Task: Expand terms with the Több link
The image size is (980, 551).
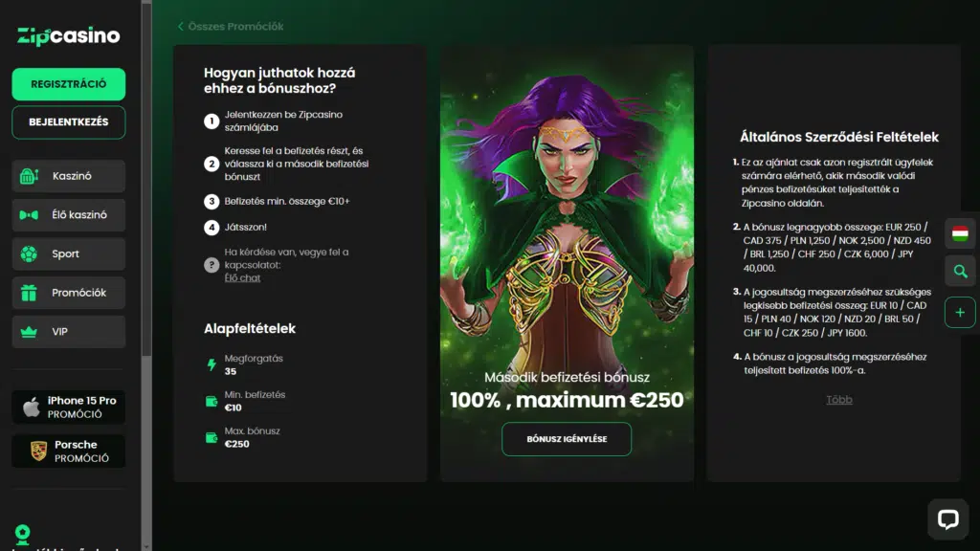Action: [x=838, y=400]
